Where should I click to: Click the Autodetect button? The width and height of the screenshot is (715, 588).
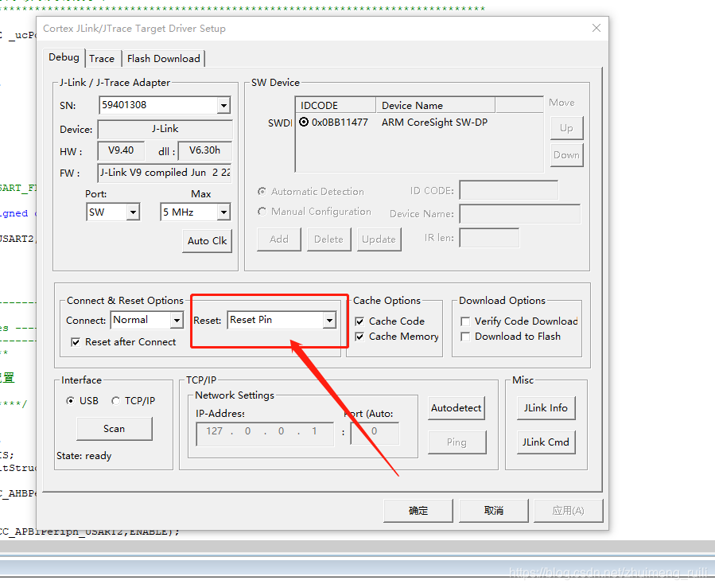click(456, 408)
